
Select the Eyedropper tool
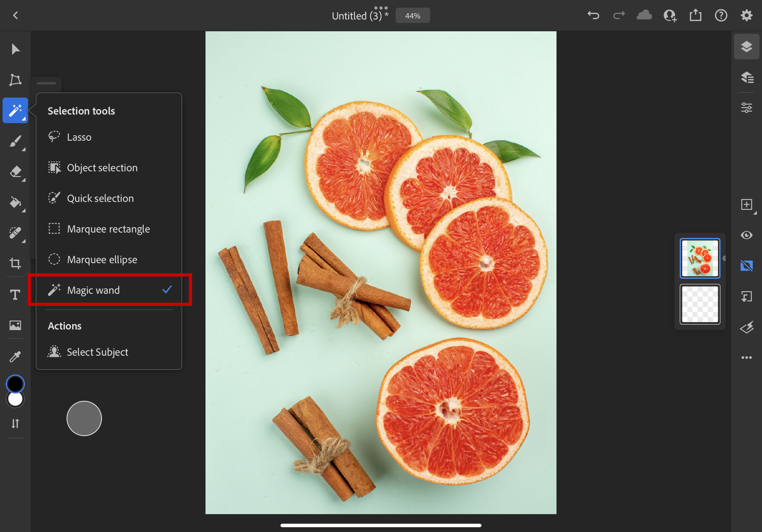(15, 356)
